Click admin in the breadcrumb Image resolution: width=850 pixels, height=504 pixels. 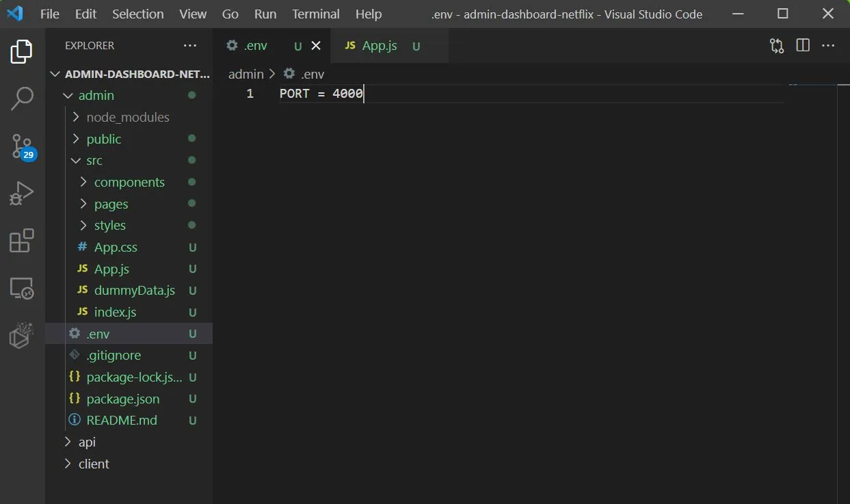[x=246, y=74]
